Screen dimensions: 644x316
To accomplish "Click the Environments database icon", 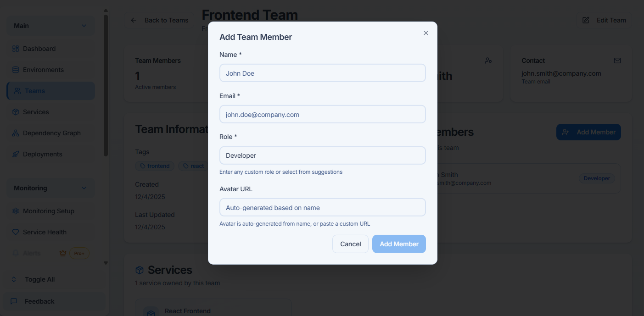I will click(16, 70).
